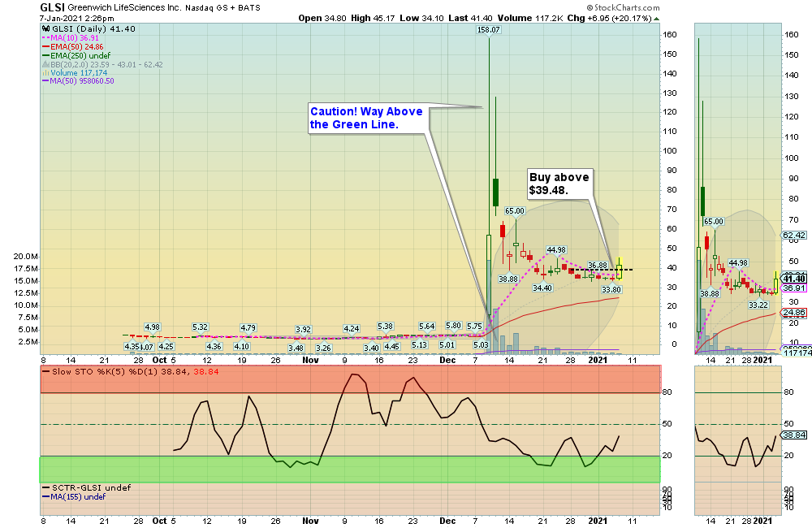This screenshot has height=528, width=812.
Task: Click the 3.26 low price label
Action: [x=324, y=348]
